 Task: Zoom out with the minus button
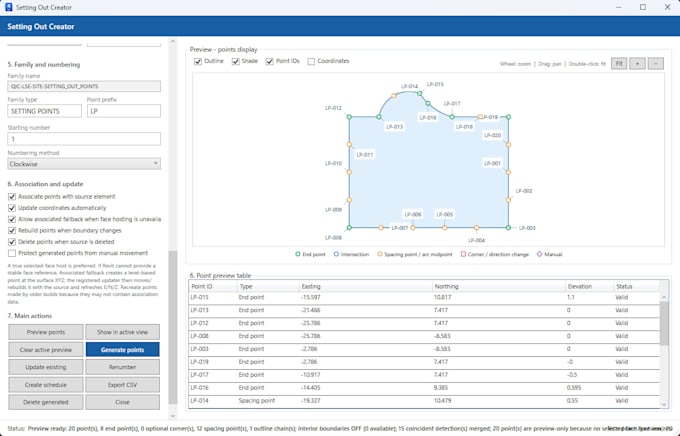pos(656,64)
